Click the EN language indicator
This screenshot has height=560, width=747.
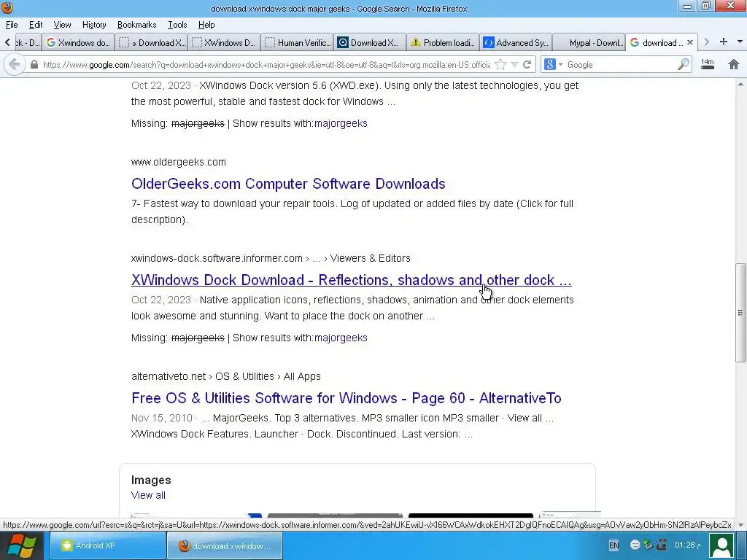614,545
